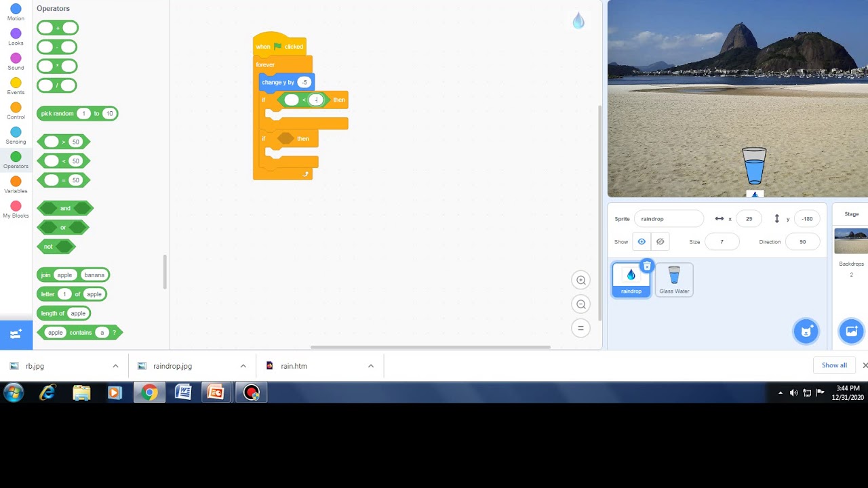Expand raindrop.jpg download options arrow
868x488 pixels.
point(243,366)
